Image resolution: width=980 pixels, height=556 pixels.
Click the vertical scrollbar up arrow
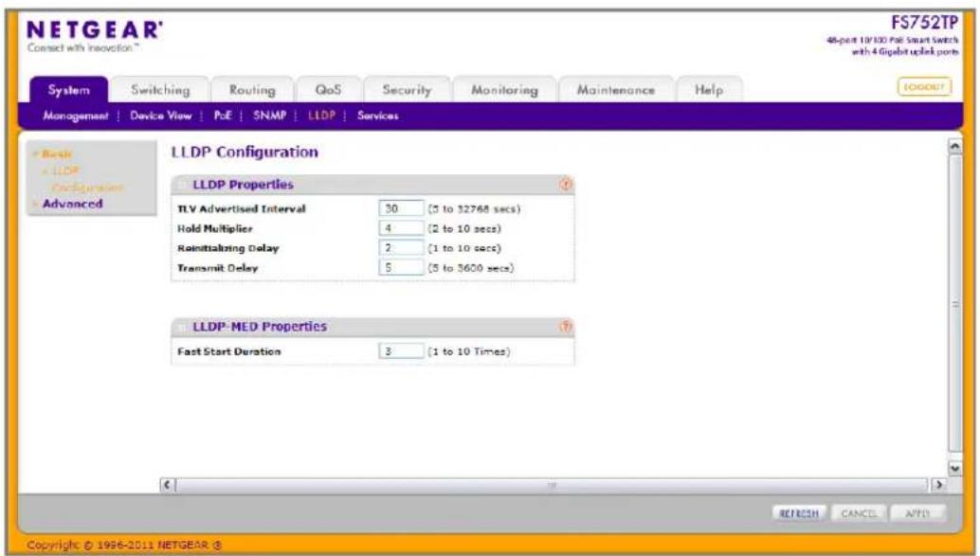(x=955, y=146)
